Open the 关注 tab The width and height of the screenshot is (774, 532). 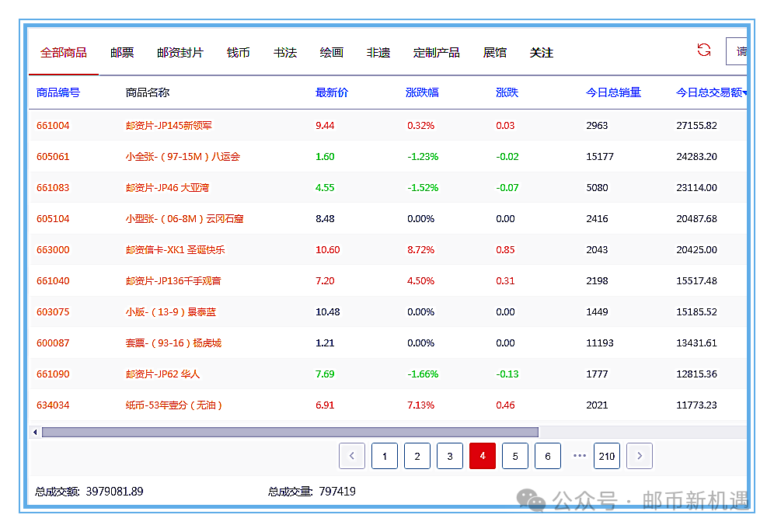[x=542, y=53]
